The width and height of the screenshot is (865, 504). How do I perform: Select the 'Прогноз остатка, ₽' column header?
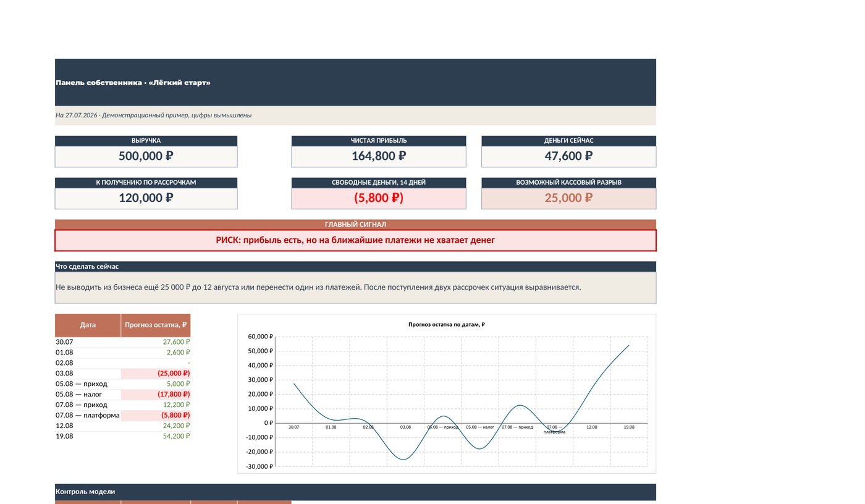156,325
